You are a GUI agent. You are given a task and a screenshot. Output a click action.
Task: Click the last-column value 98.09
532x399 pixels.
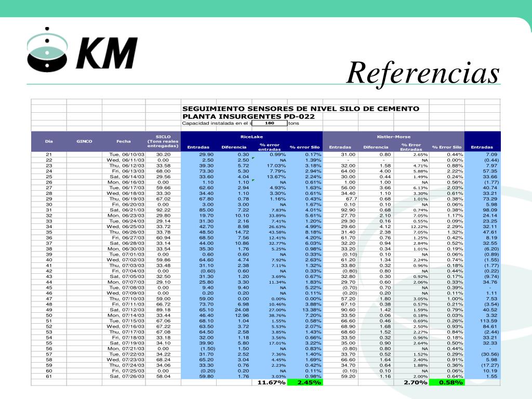(490, 210)
